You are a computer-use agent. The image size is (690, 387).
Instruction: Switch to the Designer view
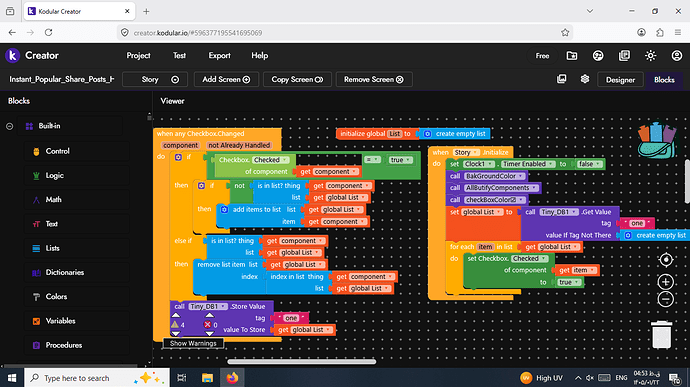[620, 80]
